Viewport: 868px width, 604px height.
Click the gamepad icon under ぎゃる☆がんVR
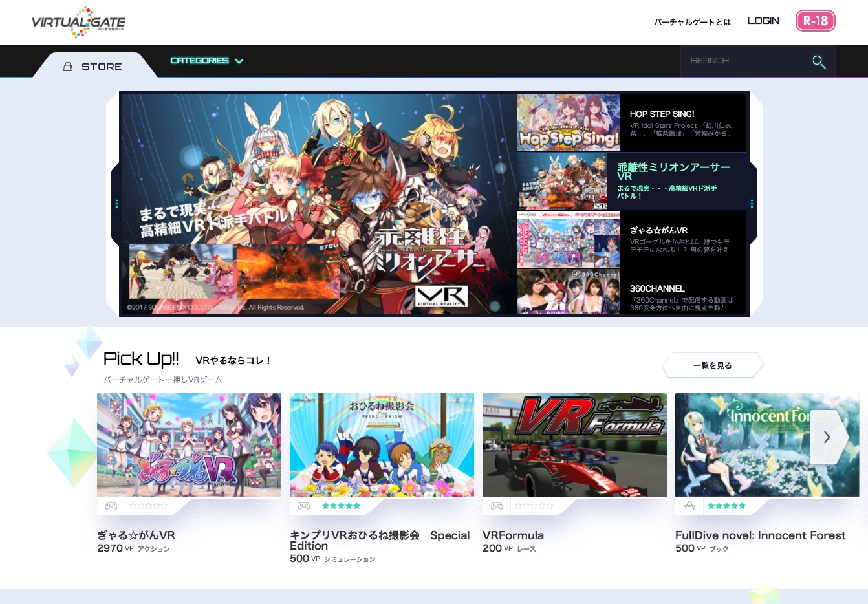(111, 506)
